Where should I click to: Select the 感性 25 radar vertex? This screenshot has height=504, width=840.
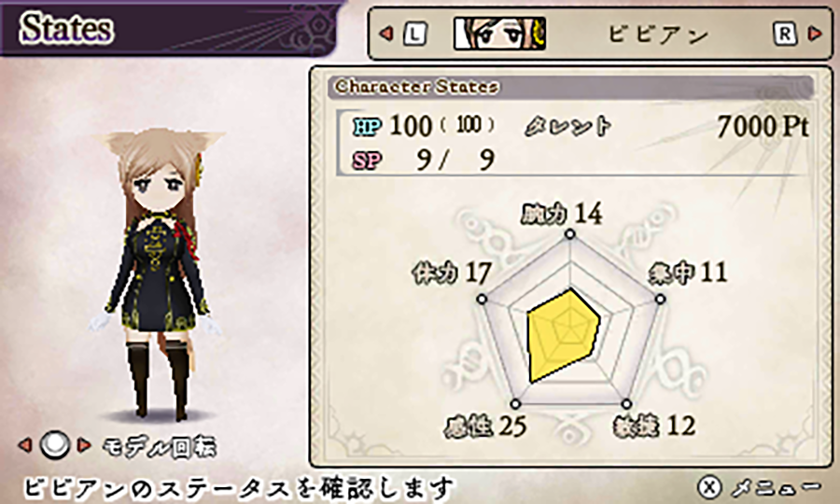pos(515,404)
